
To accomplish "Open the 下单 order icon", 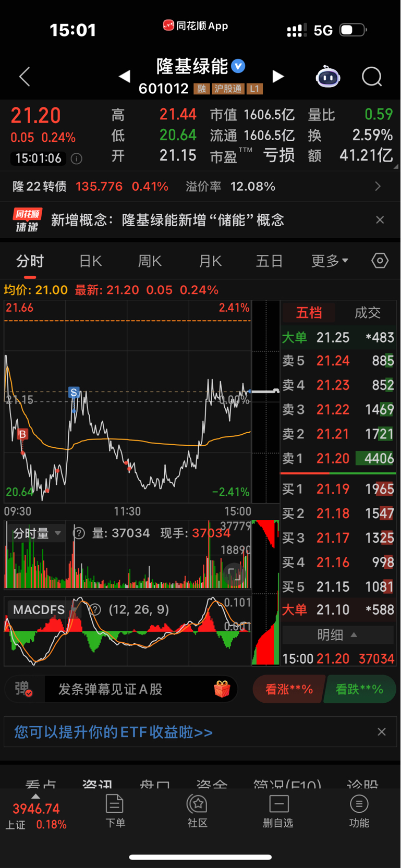I will 115,811.
